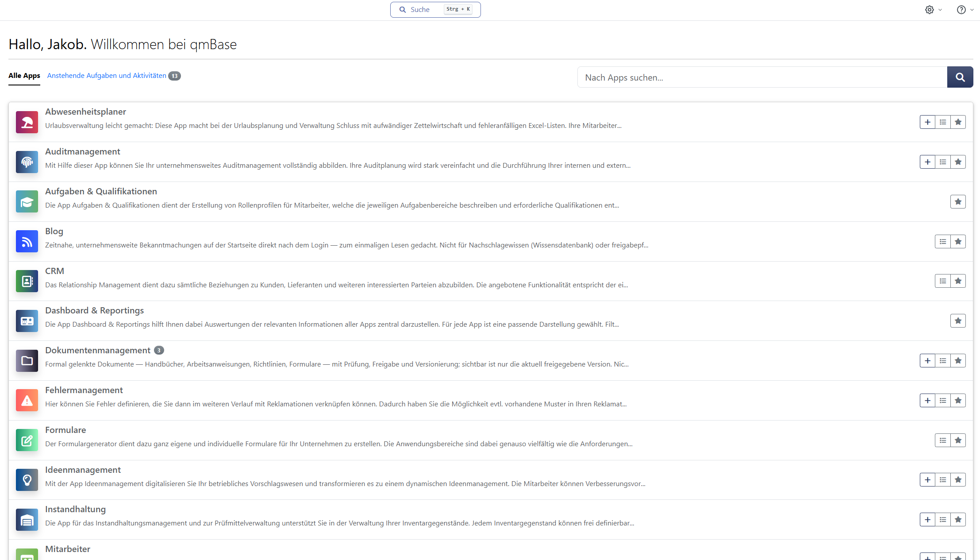The width and height of the screenshot is (980, 560).
Task: Favorite the Abwesenheitsplaner app with star
Action: pos(958,122)
